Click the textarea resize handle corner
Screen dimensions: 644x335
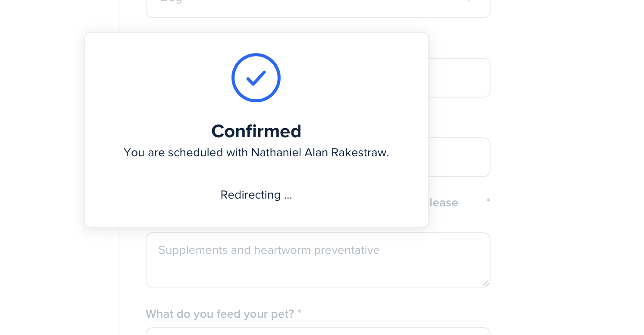tap(486, 283)
